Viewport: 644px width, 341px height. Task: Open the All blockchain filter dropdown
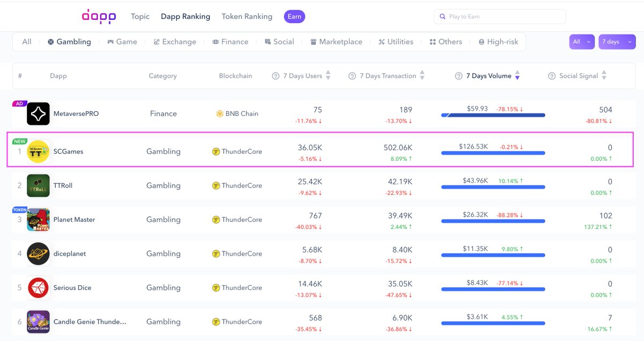pos(582,42)
